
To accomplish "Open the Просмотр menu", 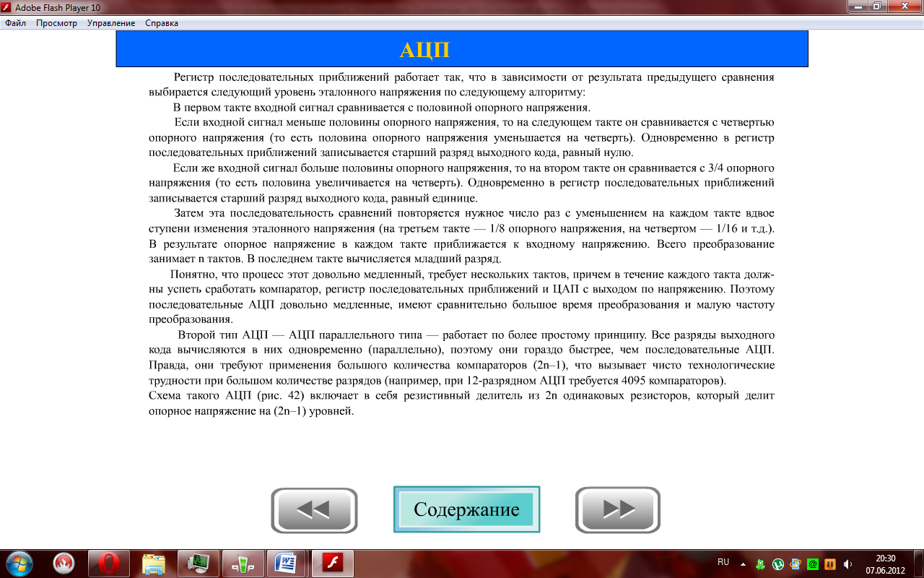I will (x=56, y=23).
